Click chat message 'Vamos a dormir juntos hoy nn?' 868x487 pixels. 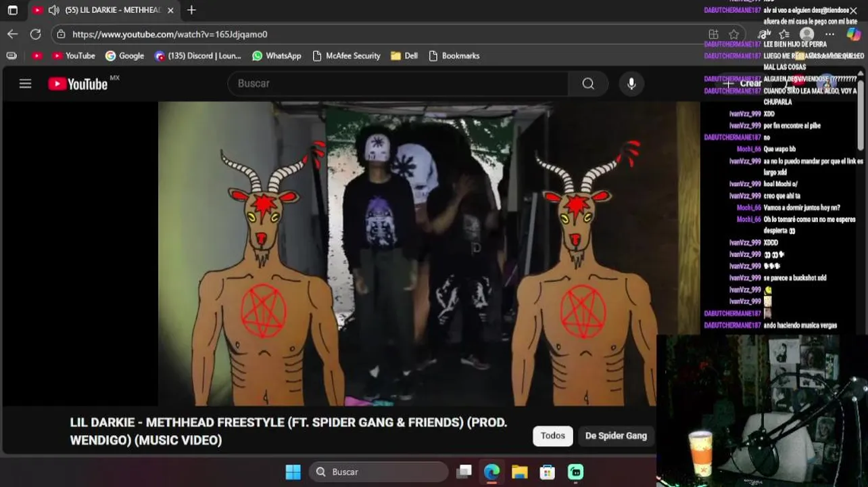pyautogui.click(x=802, y=208)
